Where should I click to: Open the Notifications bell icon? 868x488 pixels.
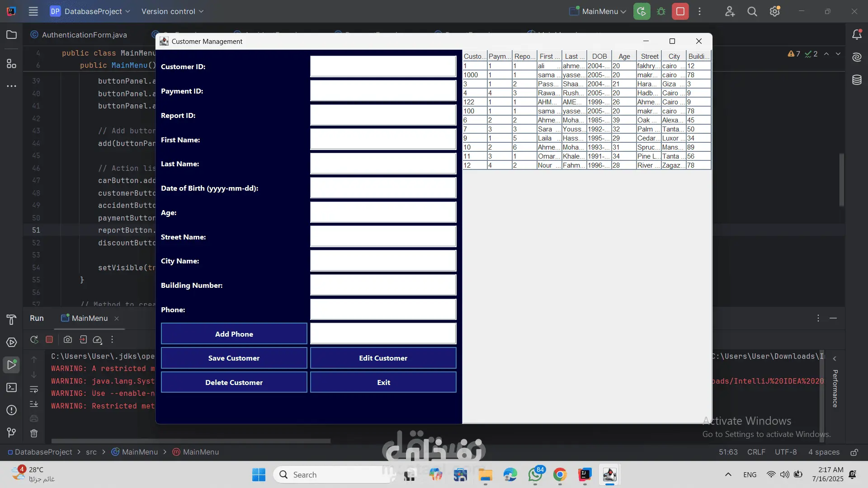(x=857, y=35)
